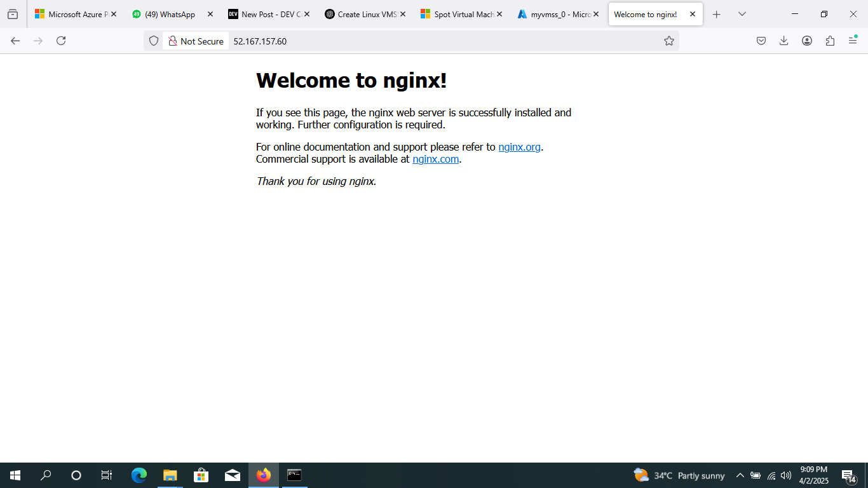Open Task View on the taskbar
Screen dimensions: 868x488
(107, 475)
